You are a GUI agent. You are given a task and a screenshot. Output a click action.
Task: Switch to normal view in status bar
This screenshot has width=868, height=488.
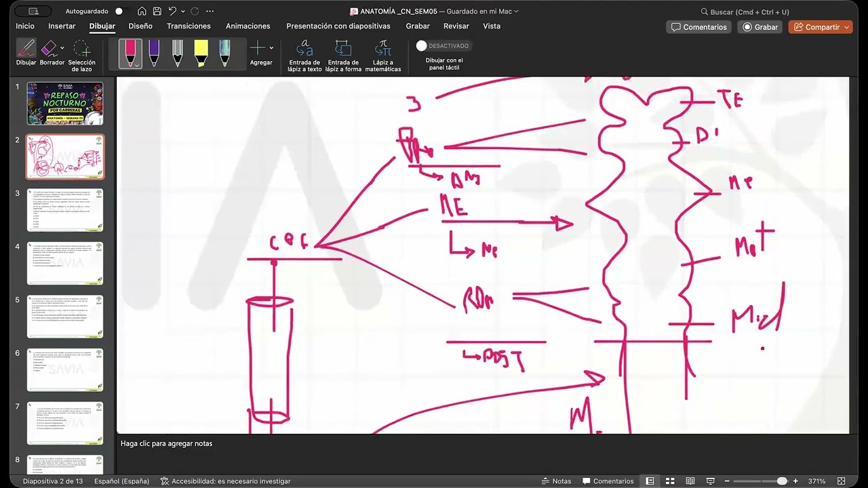650,481
